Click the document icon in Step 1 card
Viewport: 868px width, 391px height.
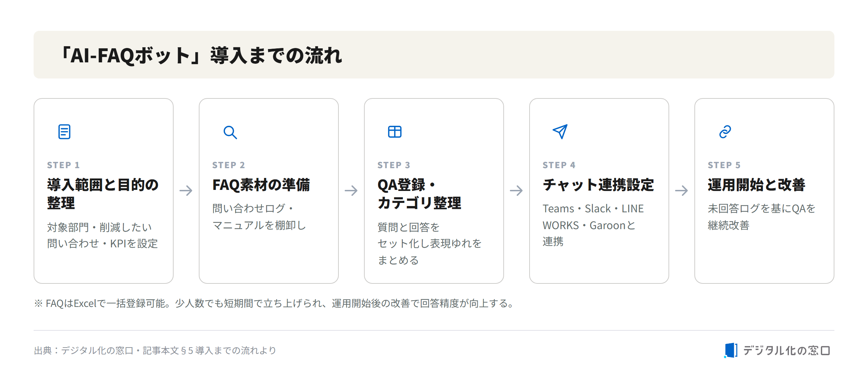pos(64,132)
